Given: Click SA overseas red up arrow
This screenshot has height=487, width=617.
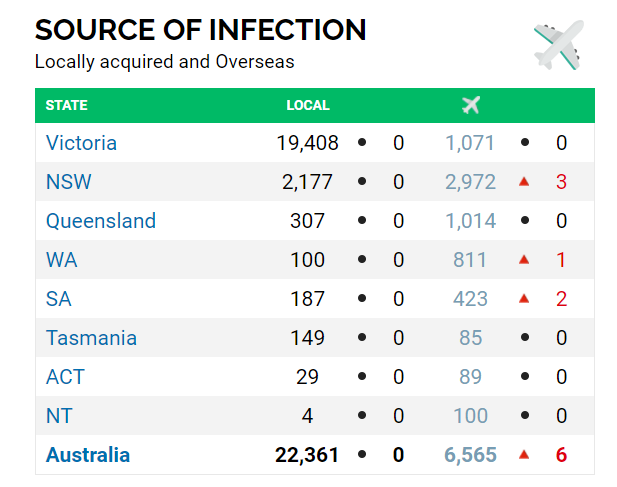Looking at the screenshot, I should pyautogui.click(x=524, y=299).
